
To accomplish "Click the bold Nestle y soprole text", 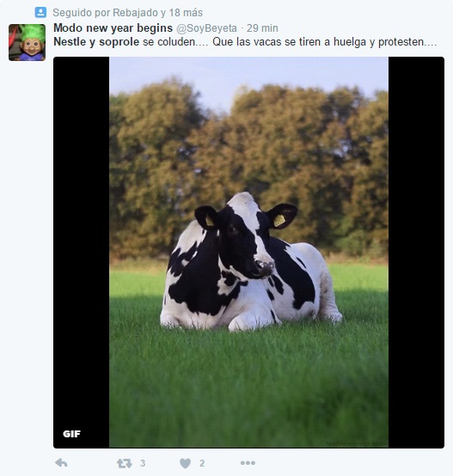I will [x=96, y=42].
